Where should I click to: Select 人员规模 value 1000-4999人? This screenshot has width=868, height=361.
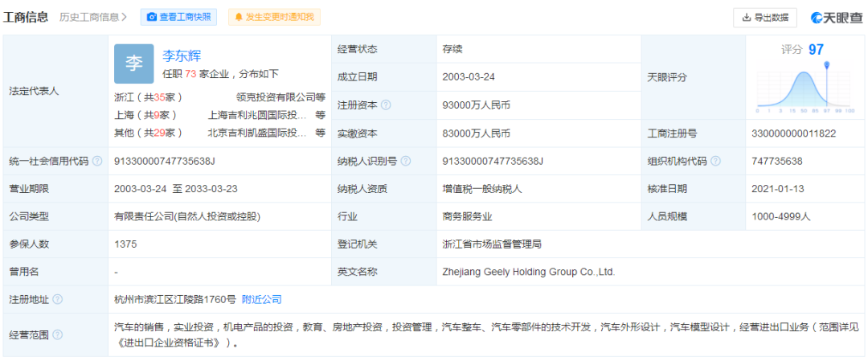click(781, 216)
